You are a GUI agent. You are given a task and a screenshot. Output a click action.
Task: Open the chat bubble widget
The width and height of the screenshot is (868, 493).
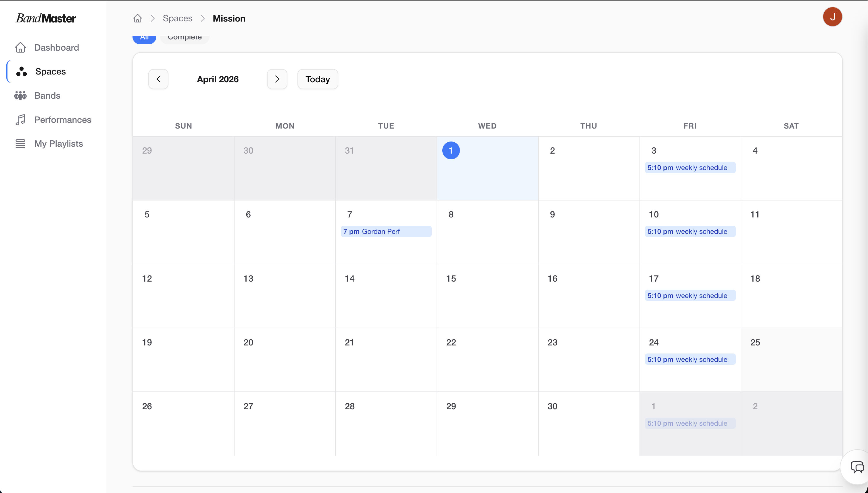coord(857,467)
